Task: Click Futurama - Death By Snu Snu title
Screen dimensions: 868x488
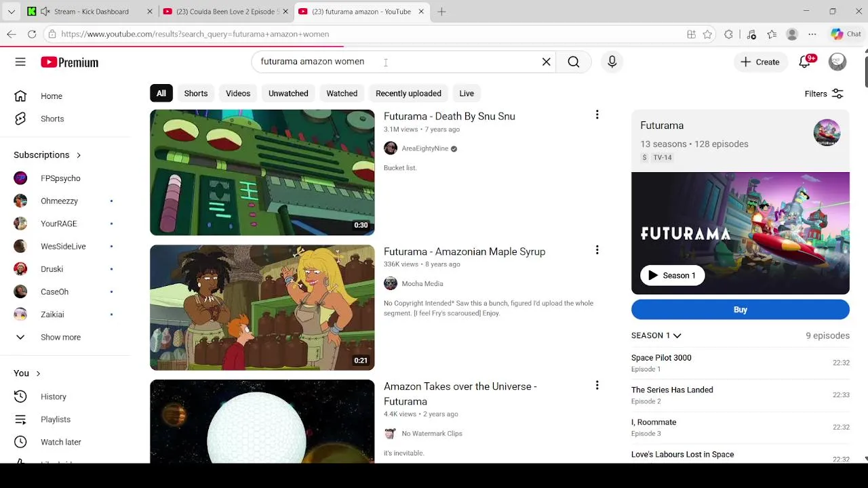Action: 450,117
